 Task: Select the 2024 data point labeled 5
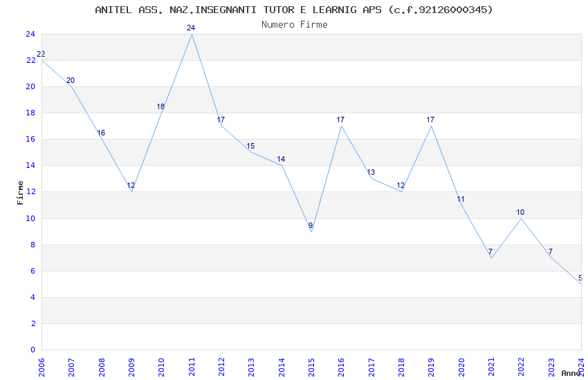point(580,278)
